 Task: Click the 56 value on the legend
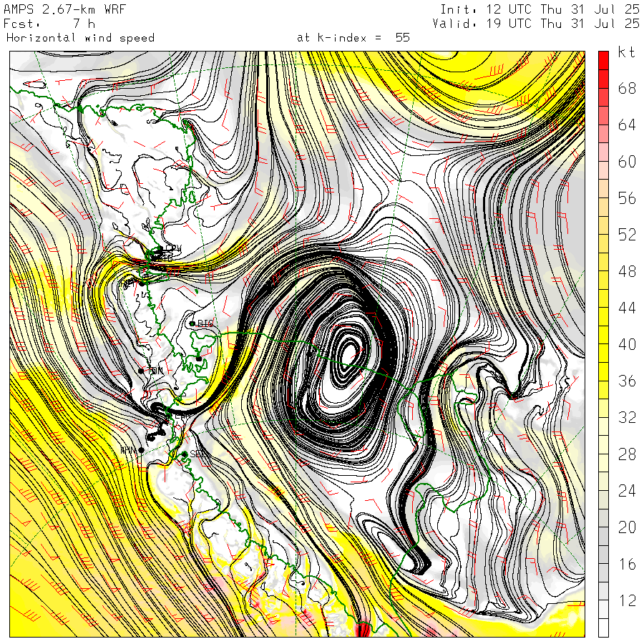click(x=627, y=198)
